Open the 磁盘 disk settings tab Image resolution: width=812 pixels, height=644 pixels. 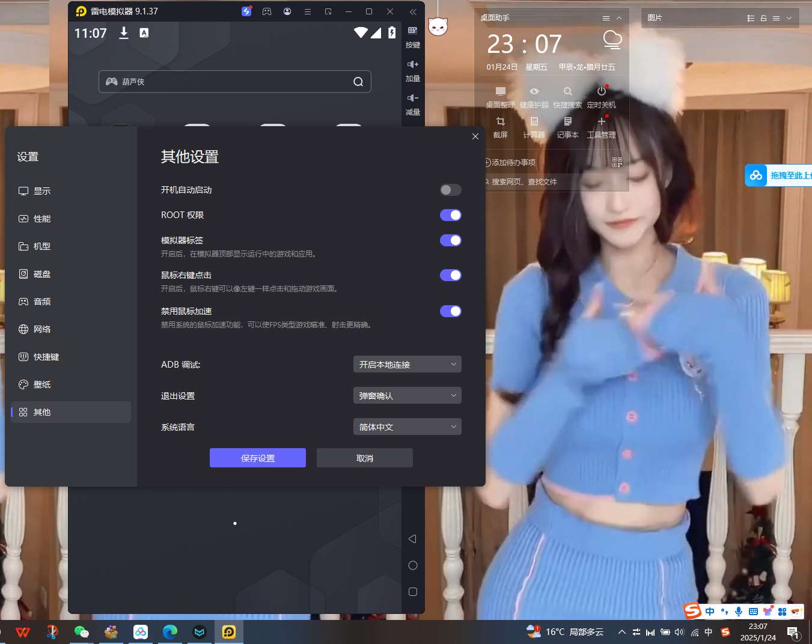pos(70,274)
